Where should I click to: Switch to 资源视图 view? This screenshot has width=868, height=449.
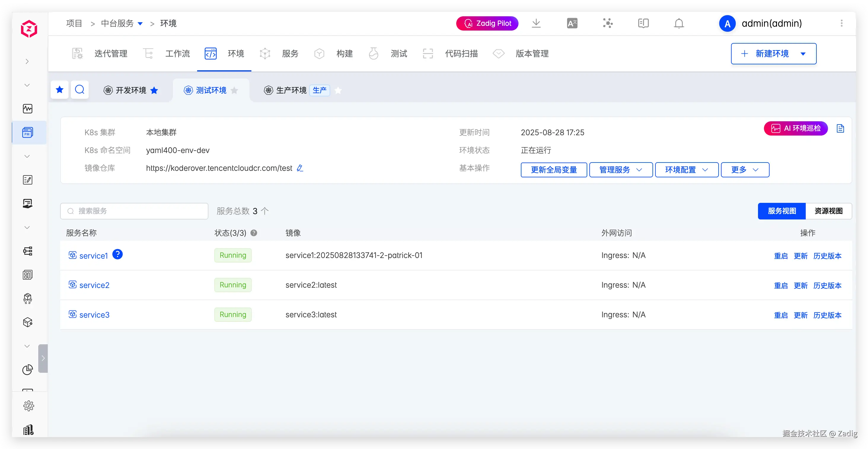point(828,211)
